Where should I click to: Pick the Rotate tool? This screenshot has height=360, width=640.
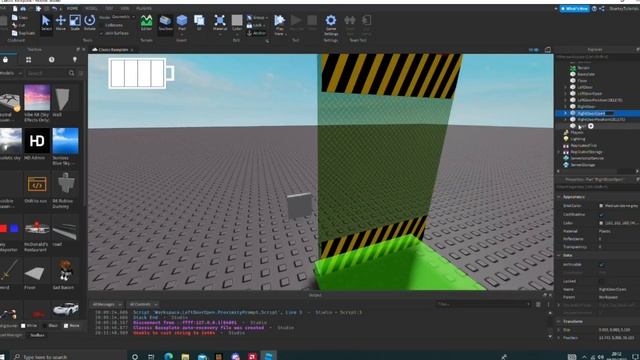90,23
